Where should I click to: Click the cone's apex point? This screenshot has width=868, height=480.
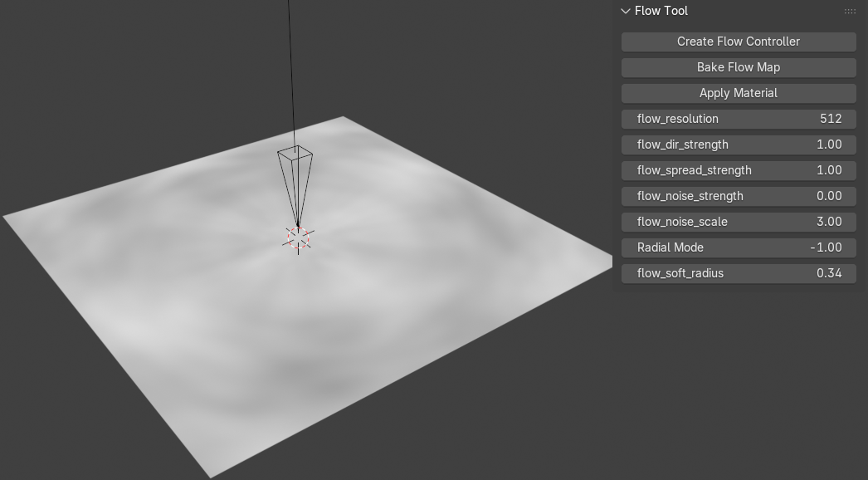click(297, 226)
